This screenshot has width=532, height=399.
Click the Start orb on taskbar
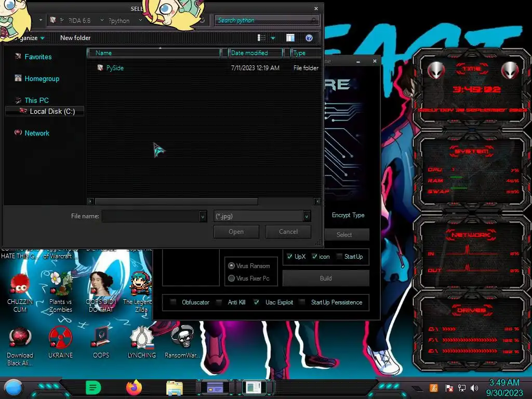click(13, 388)
